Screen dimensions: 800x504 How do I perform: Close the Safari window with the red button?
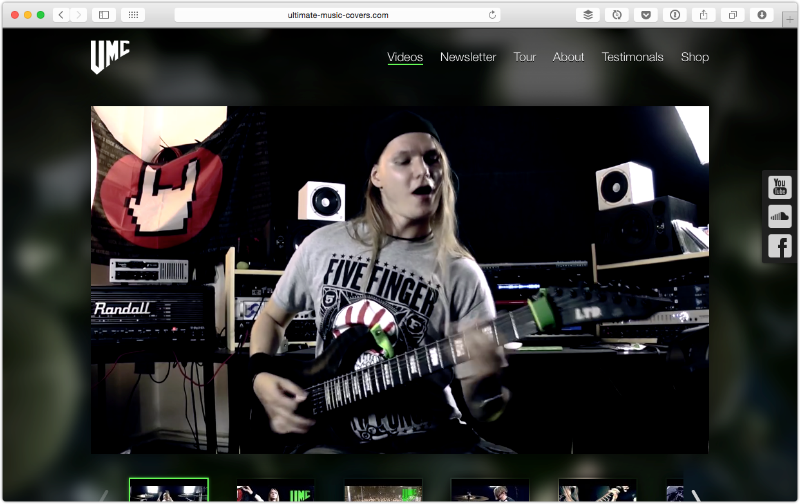tap(15, 15)
